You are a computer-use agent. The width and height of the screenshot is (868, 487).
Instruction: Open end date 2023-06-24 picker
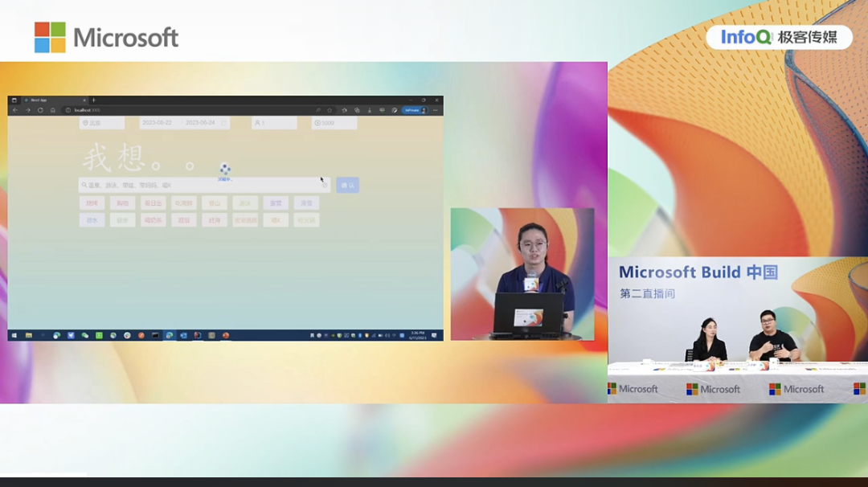pyautogui.click(x=200, y=123)
